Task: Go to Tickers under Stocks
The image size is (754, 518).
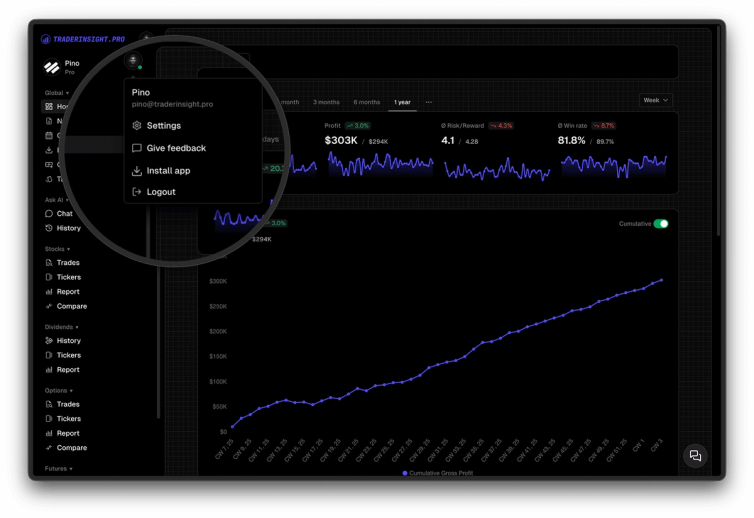Action: 63,277
